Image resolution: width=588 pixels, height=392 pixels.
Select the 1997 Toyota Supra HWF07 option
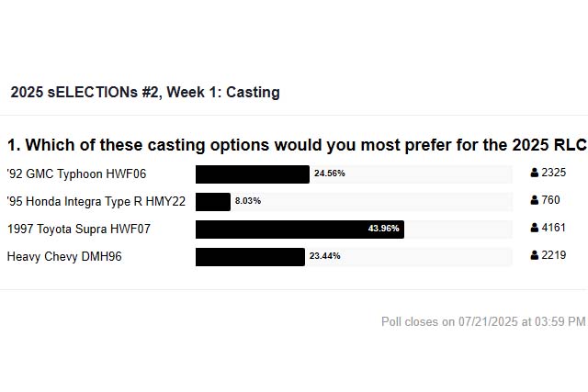79,229
